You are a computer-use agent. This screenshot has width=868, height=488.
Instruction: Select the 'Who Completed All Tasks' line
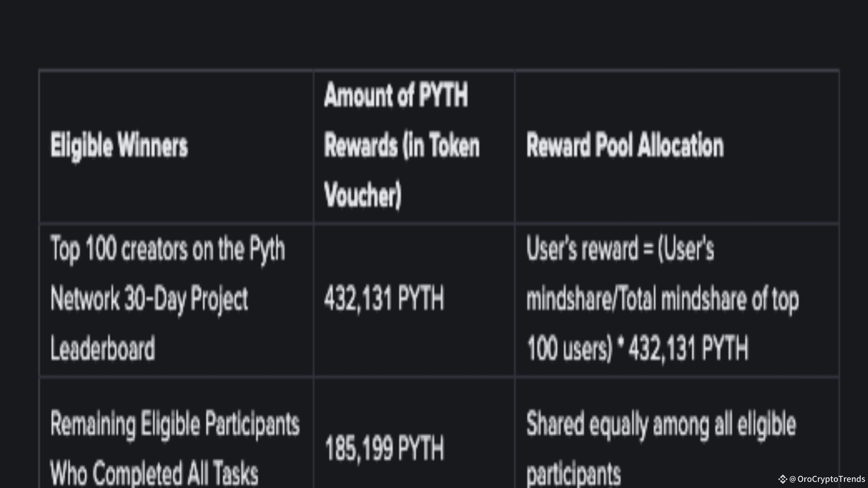154,473
